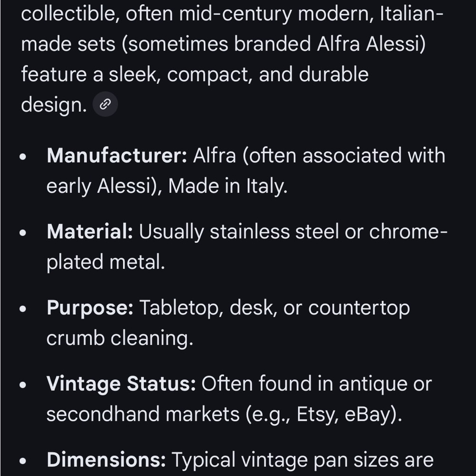Click the bold 'Vintage Status:' label
This screenshot has width=476, height=476.
121,384
